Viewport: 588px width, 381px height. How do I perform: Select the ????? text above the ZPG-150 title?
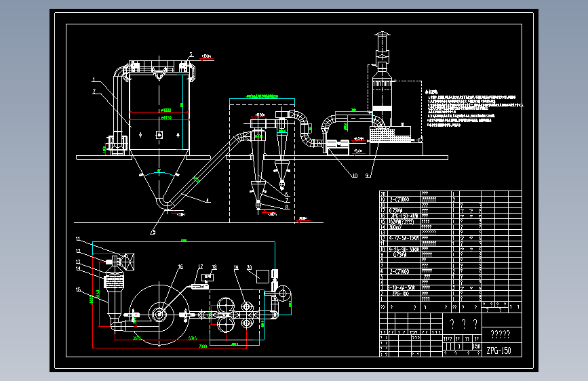[x=501, y=334]
